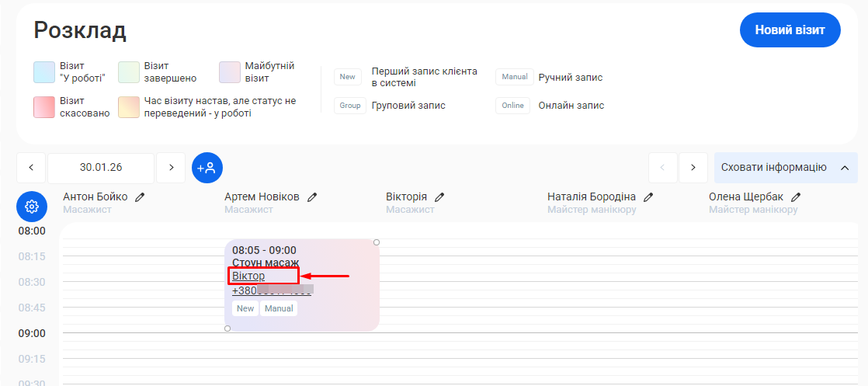Open schedule settings gear icon
The image size is (868, 386).
(x=32, y=207)
